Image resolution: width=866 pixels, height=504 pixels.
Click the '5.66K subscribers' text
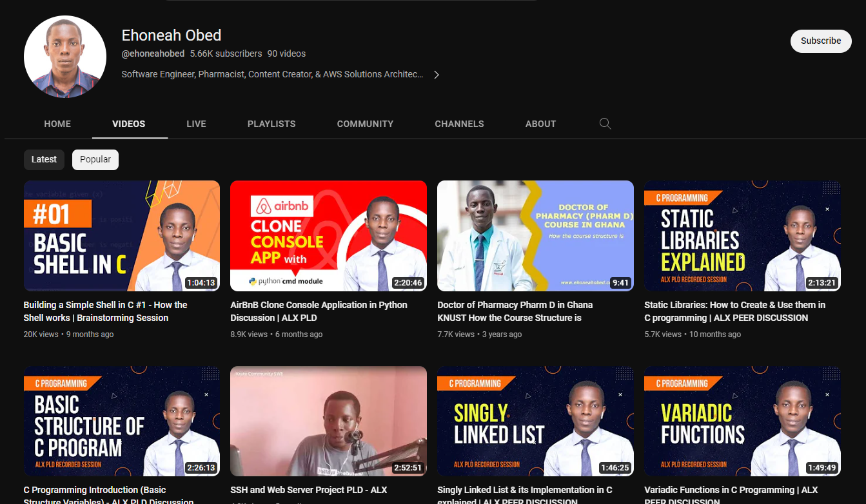[x=226, y=53]
